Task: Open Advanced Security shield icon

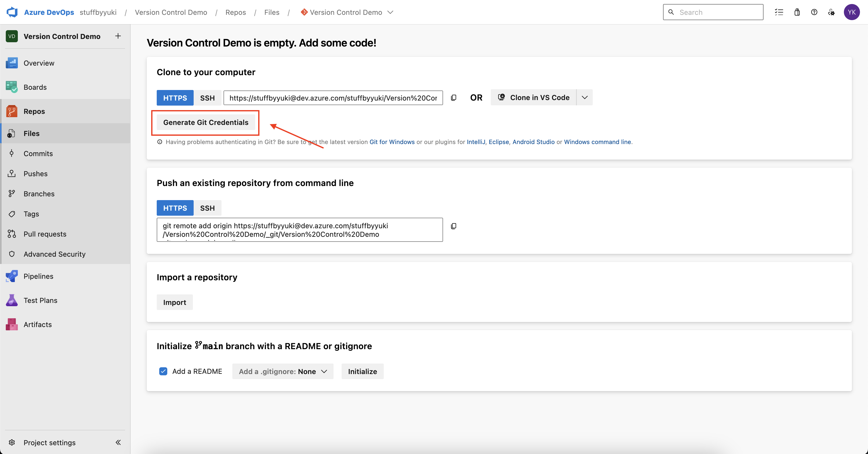Action: pyautogui.click(x=12, y=254)
